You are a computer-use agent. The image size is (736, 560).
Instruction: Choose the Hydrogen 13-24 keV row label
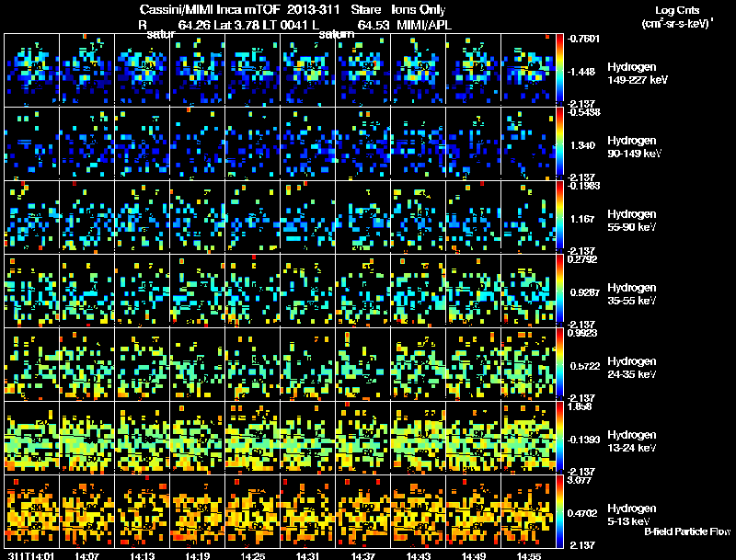[632, 441]
